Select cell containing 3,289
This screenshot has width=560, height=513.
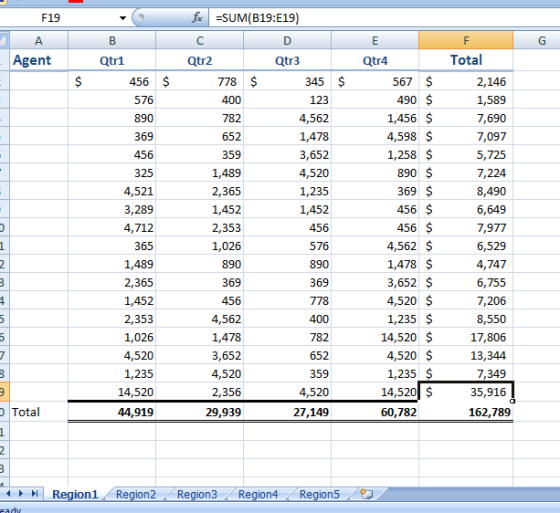tap(112, 209)
